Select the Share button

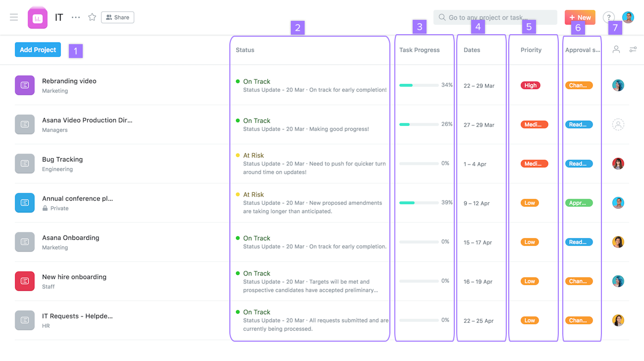tap(117, 17)
